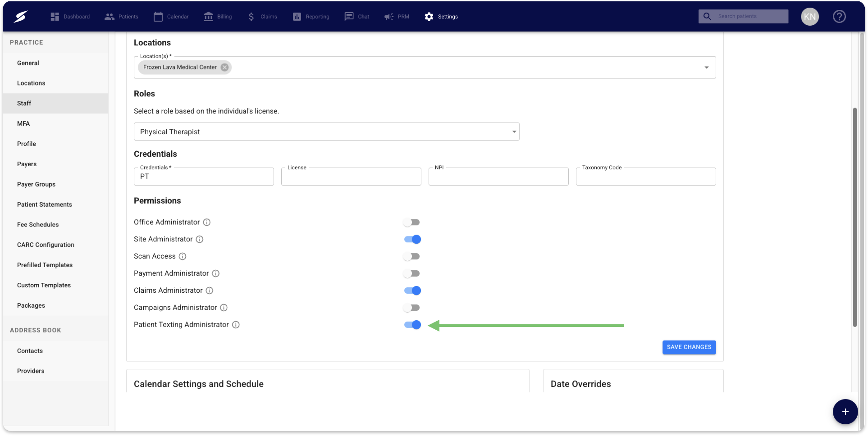Select General in the Practice sidebar
Viewport: 868px width, 436px height.
(x=55, y=63)
